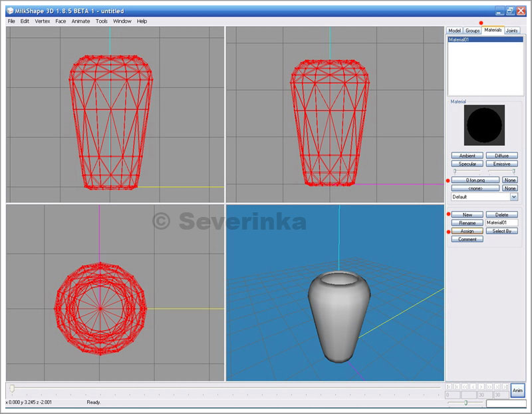This screenshot has height=414, width=532.
Task: Click the material sphere preview thumbnail
Action: point(484,125)
